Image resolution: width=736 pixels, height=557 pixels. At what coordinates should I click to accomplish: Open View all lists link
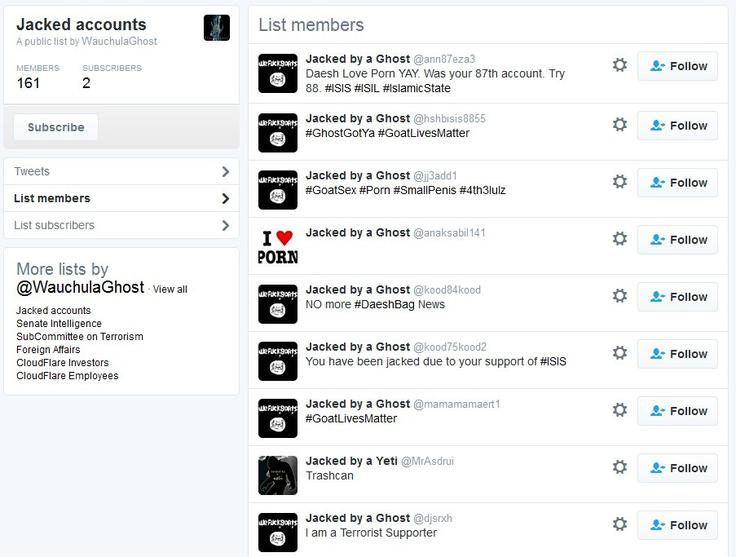point(170,290)
